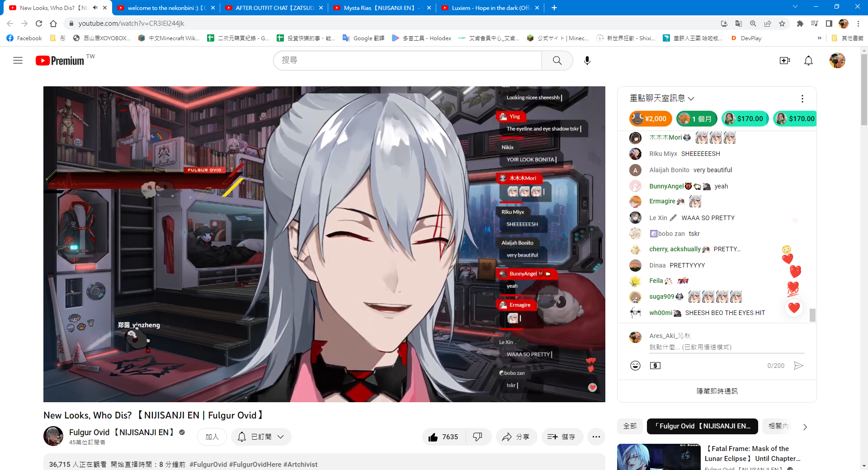This screenshot has width=868, height=470.
Task: Open the notifications bell
Action: coord(808,61)
